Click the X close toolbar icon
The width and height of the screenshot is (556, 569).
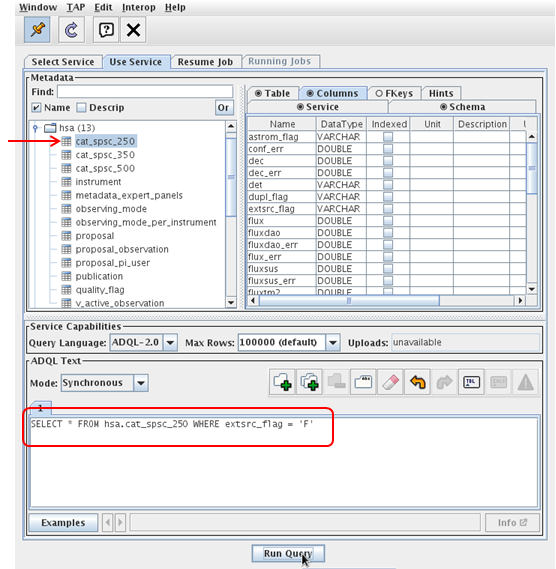133,30
